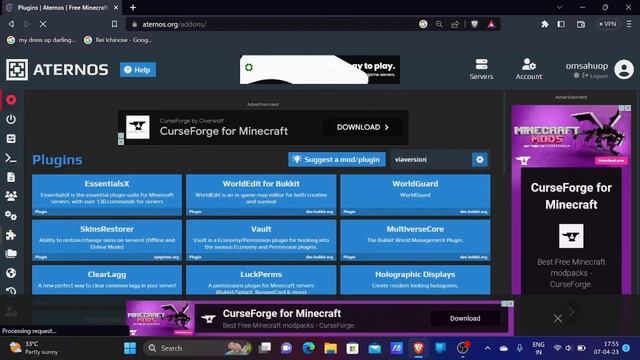Open the Brave Wallet icon
The width and height of the screenshot is (640, 360).
coord(581,24)
